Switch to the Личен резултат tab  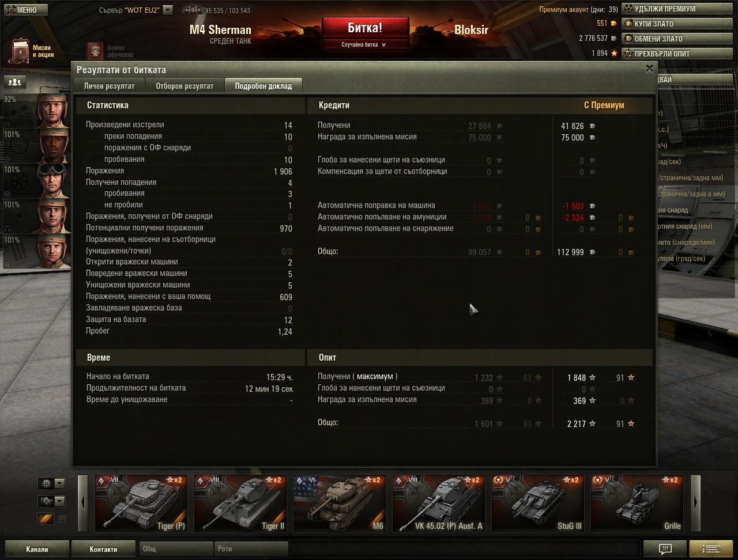(x=109, y=86)
